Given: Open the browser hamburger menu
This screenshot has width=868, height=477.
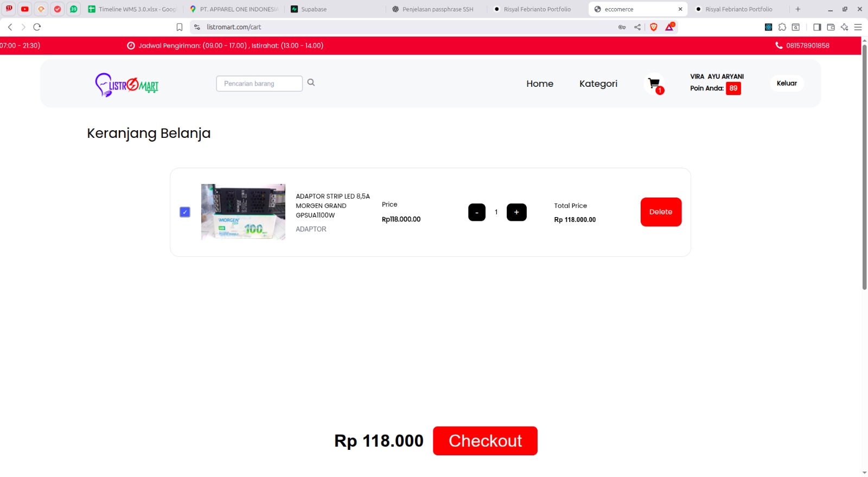Looking at the screenshot, I should (x=858, y=27).
